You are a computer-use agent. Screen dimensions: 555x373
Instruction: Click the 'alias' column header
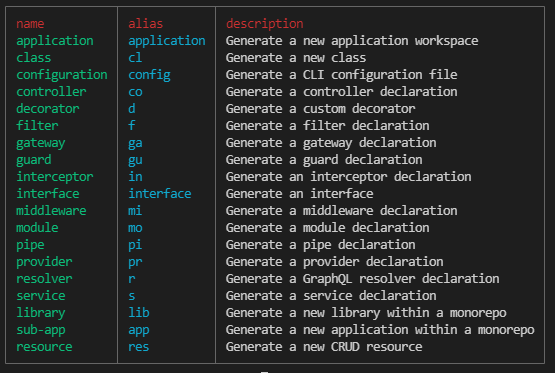[145, 24]
